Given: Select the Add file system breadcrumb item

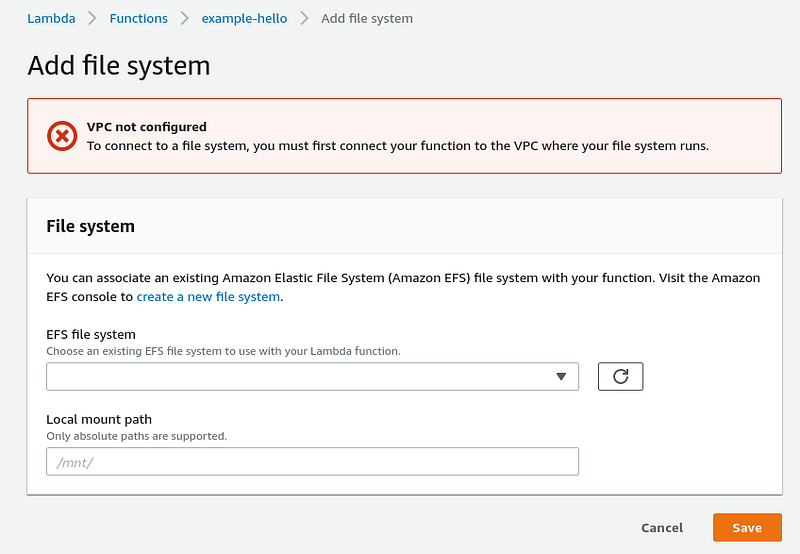Looking at the screenshot, I should pyautogui.click(x=367, y=18).
